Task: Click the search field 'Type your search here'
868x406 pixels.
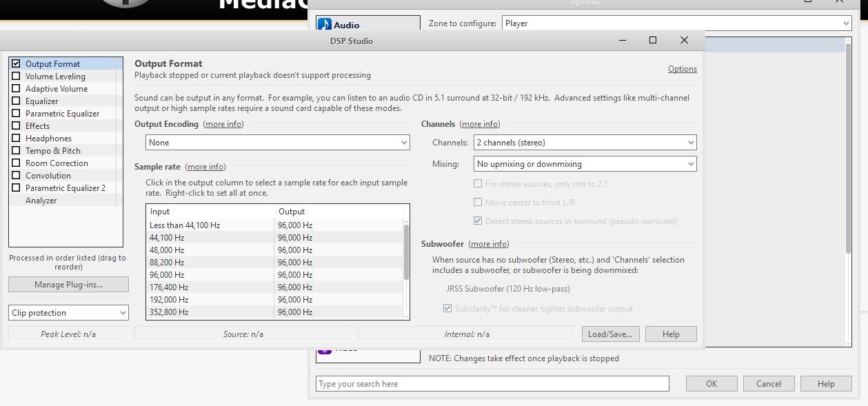Action: (492, 383)
